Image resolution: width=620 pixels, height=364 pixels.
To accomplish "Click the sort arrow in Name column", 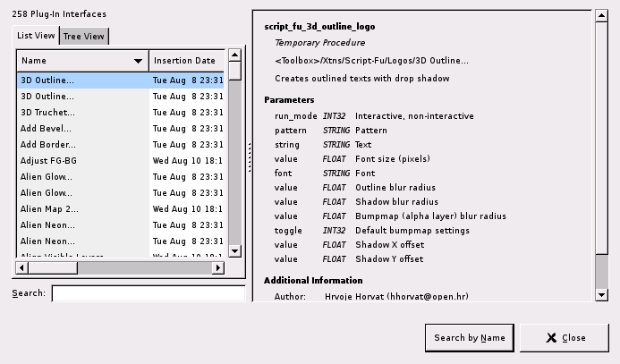I will click(139, 62).
